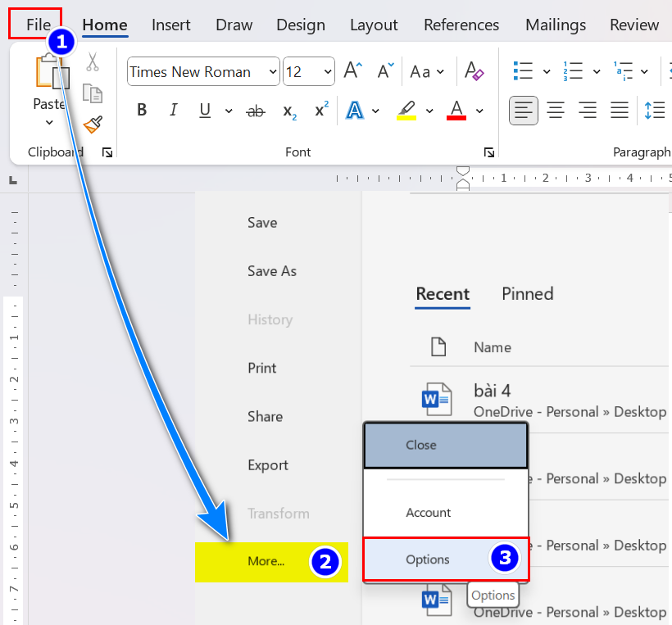
Task: Open the font name dropdown
Action: [x=273, y=72]
